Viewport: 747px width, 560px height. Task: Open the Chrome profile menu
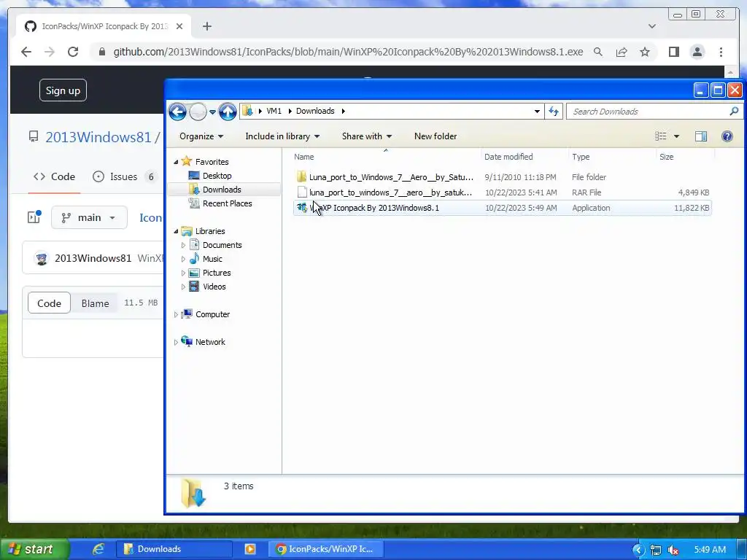(697, 52)
